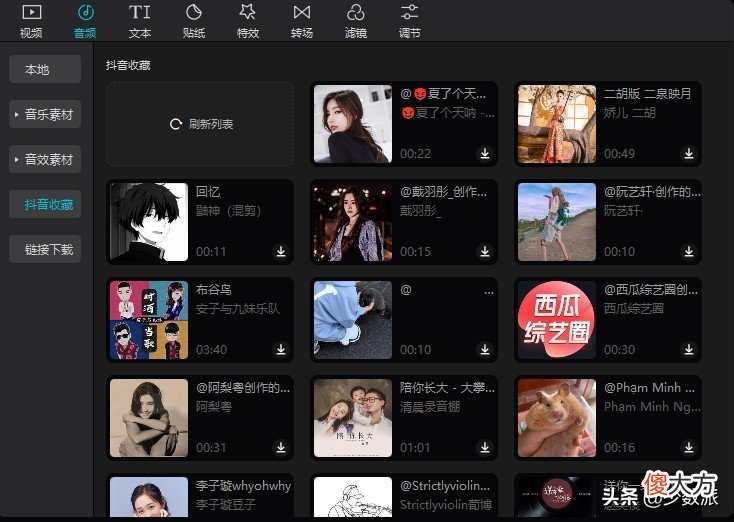Click the 陪你长大 family cover thumbnail

coord(353,418)
